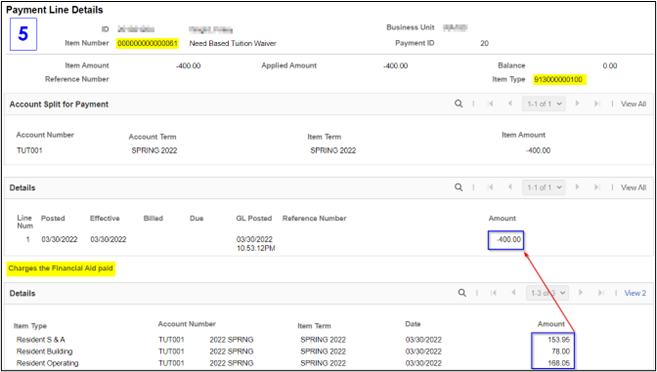Click Resident S & A item type row

41,340
